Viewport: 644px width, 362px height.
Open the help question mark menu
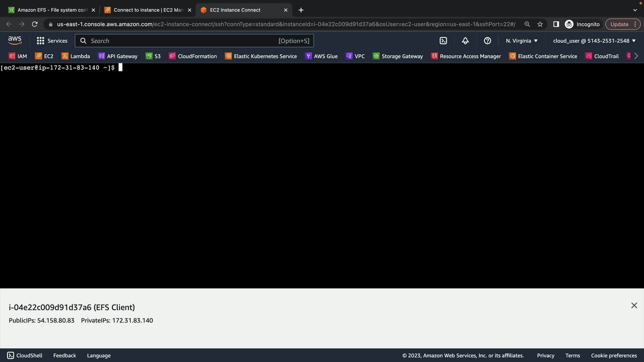pos(487,41)
